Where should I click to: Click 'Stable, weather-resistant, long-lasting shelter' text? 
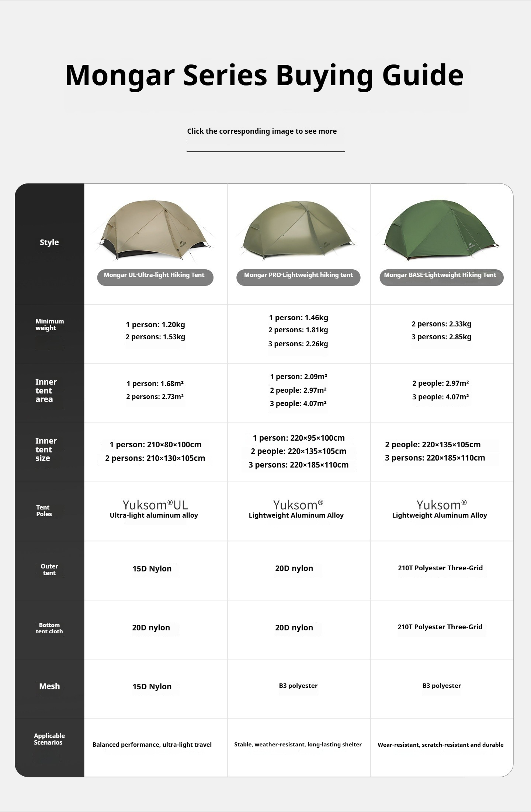click(298, 744)
